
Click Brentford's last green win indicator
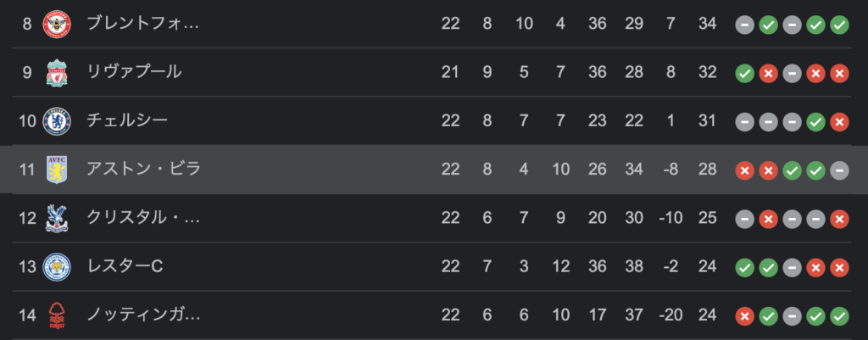(839, 25)
